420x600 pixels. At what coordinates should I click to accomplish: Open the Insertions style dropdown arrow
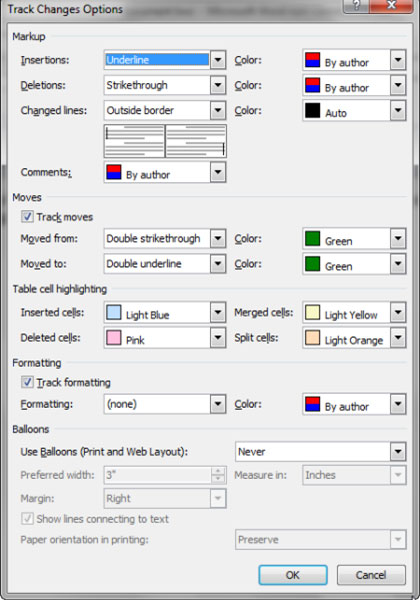[x=218, y=60]
